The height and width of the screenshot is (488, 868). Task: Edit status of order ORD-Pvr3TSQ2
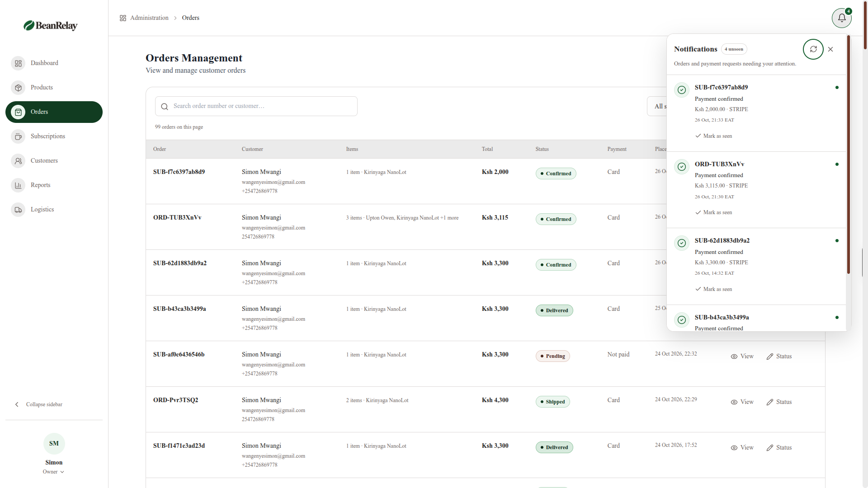779,402
